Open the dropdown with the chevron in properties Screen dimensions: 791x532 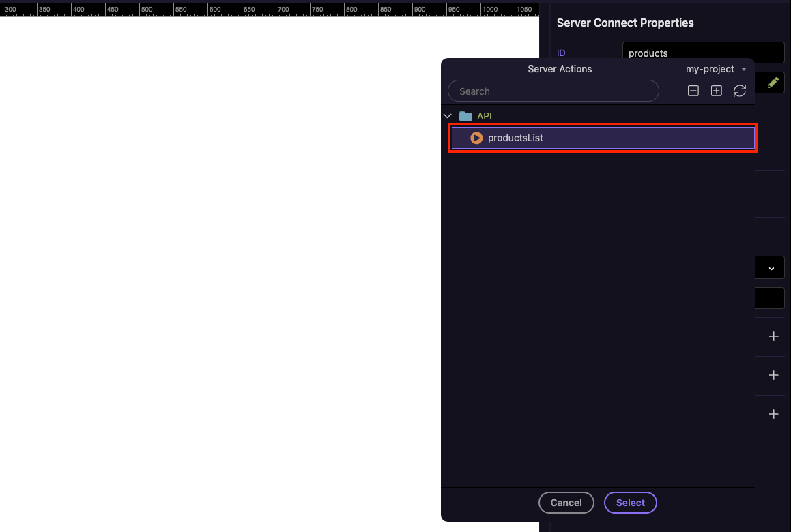[x=771, y=268]
